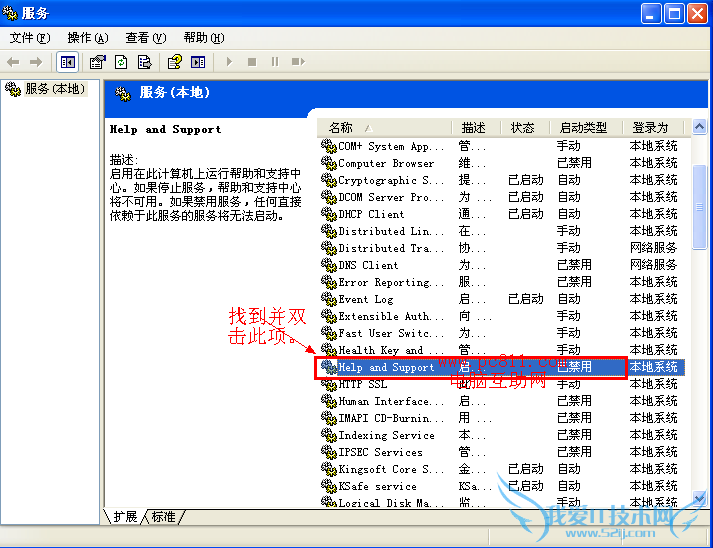
Task: Open the 操作(A) menu
Action: pos(88,38)
